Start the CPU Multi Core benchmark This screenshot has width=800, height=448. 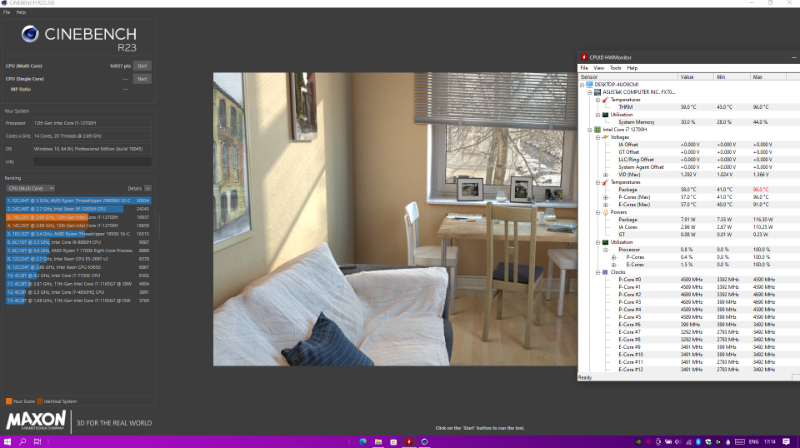pos(142,66)
